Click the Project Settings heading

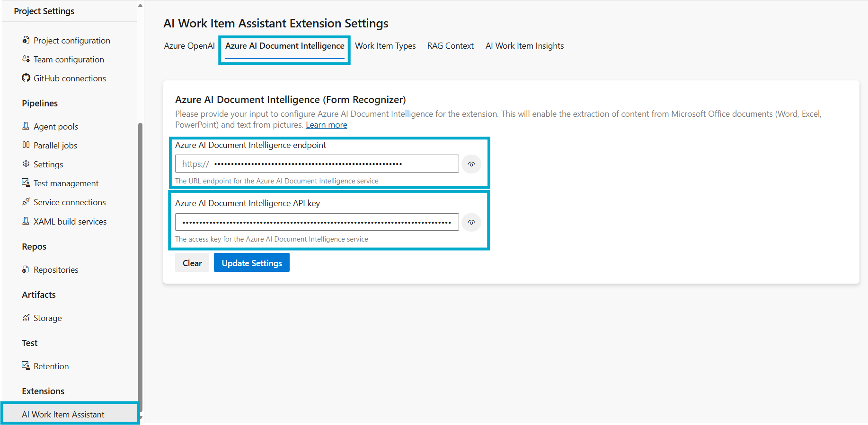44,11
